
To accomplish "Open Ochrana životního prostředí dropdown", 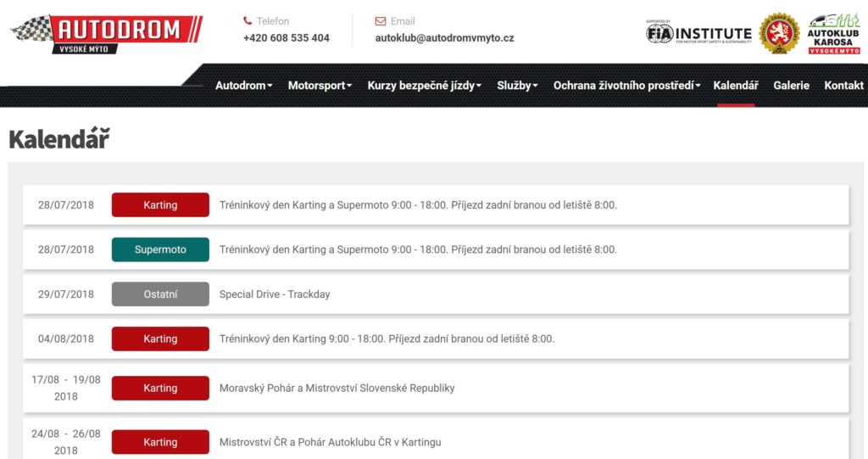I will [626, 86].
